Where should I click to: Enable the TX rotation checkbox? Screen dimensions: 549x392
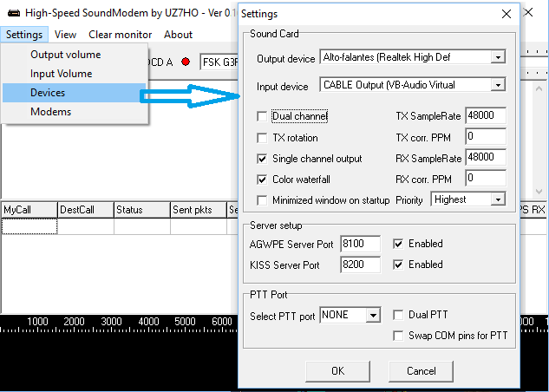[262, 138]
